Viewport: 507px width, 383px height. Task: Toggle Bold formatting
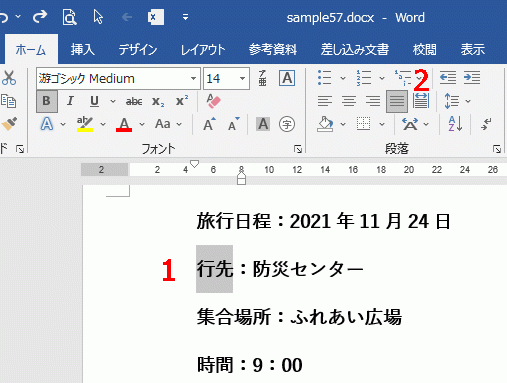[47, 101]
